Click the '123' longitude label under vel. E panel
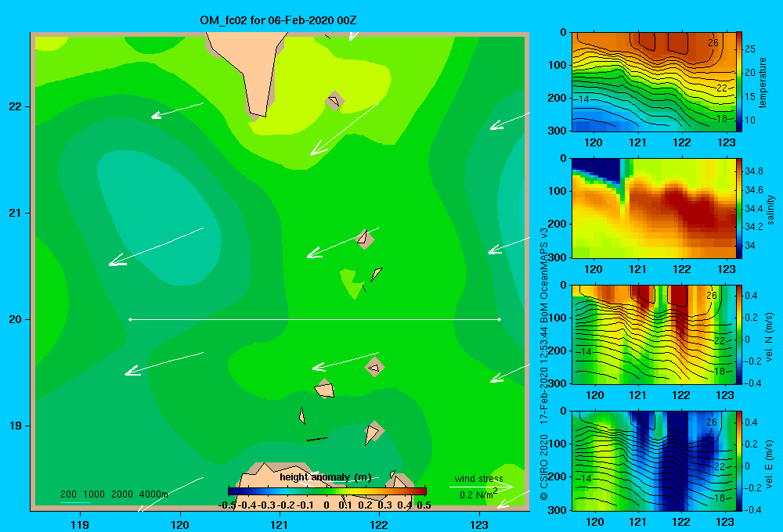The width and height of the screenshot is (783, 532). 725,522
